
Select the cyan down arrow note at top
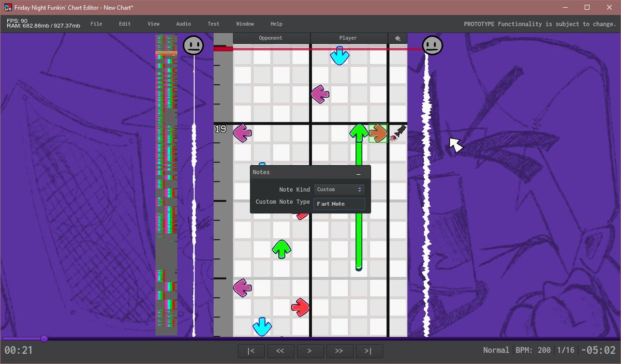point(339,56)
